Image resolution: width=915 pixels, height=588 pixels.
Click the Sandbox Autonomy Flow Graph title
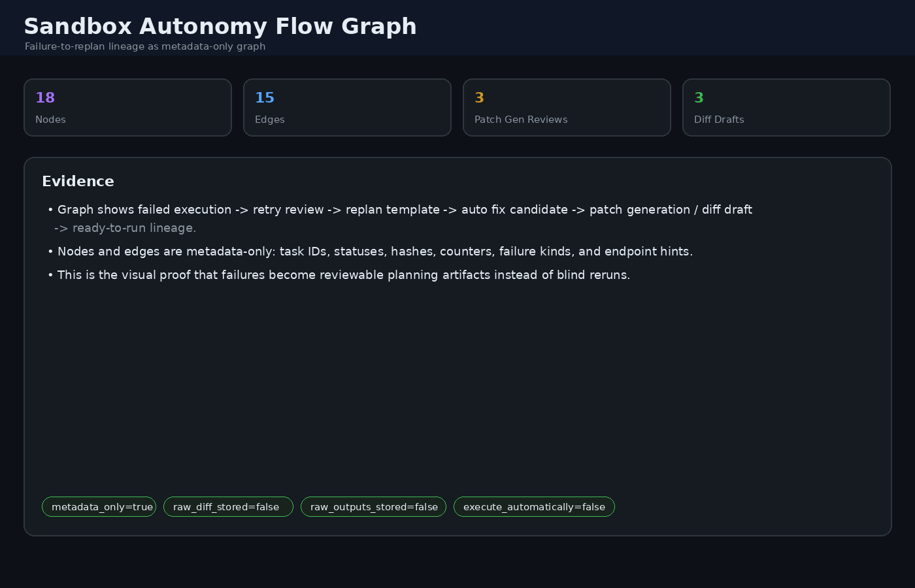220,26
